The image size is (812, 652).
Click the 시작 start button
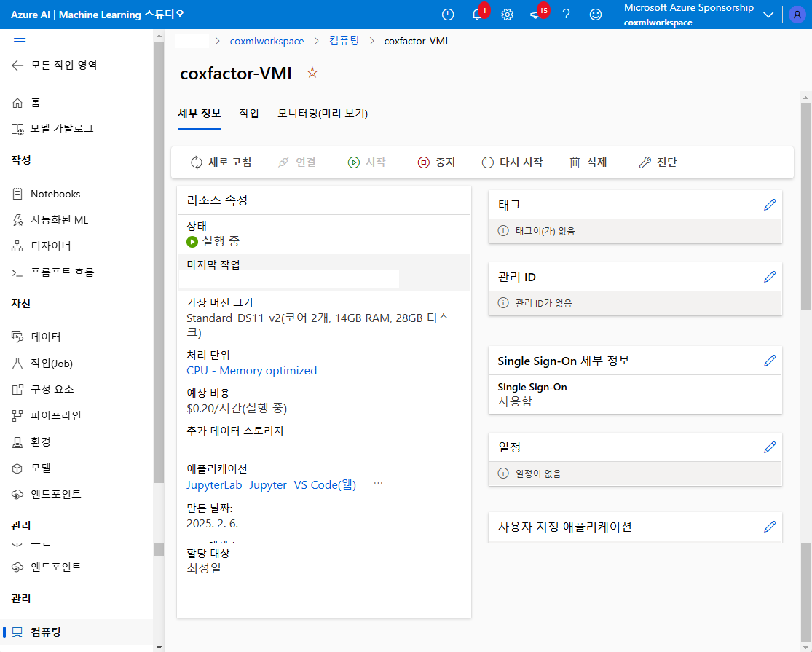tap(366, 162)
